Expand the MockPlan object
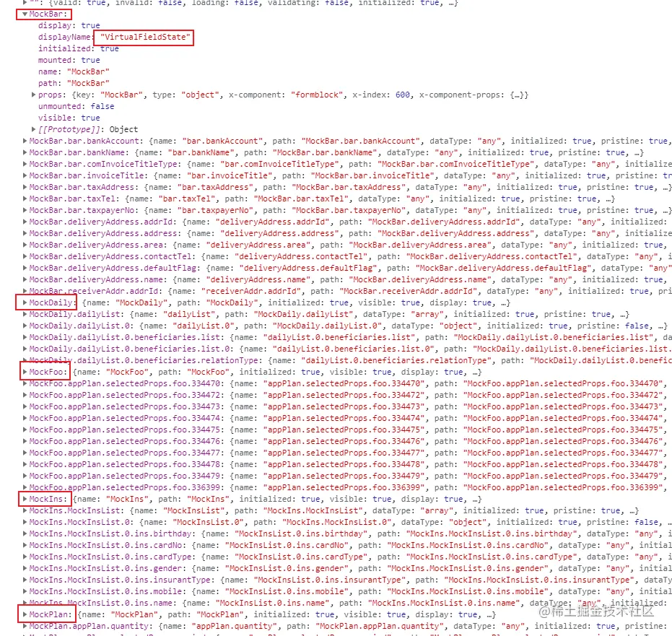This screenshot has height=636, width=672. [x=25, y=614]
